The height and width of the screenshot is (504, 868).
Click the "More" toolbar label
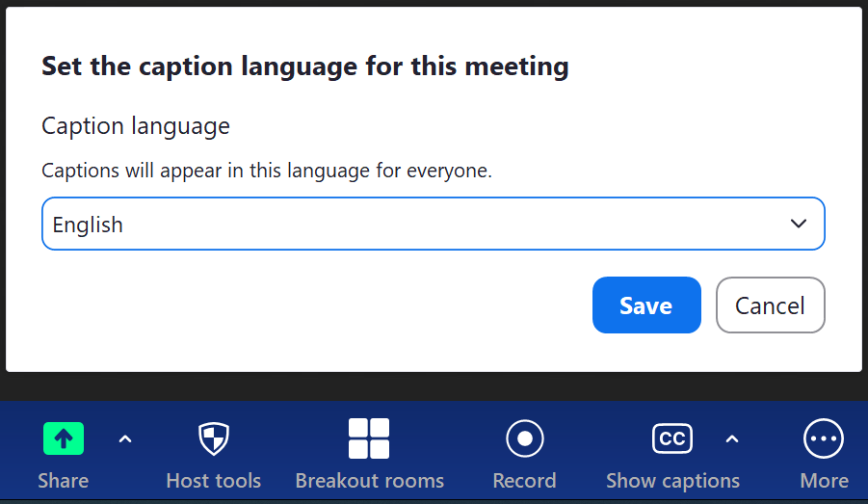tap(824, 481)
